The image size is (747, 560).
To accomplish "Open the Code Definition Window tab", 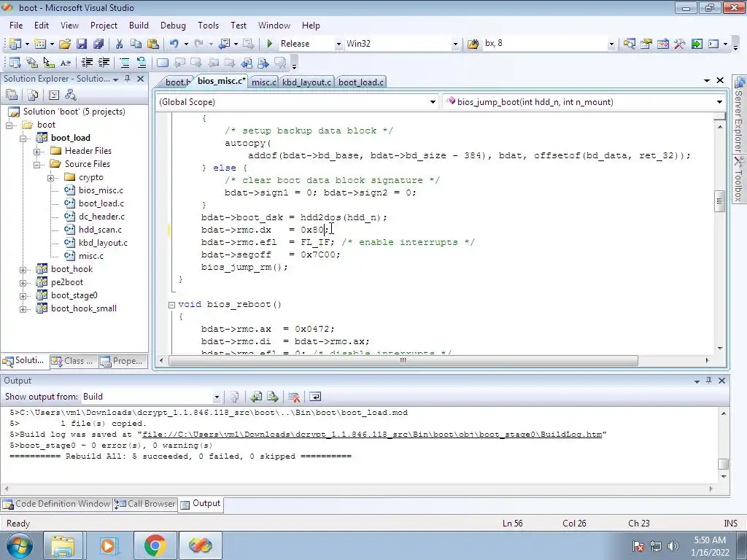I will [x=57, y=504].
